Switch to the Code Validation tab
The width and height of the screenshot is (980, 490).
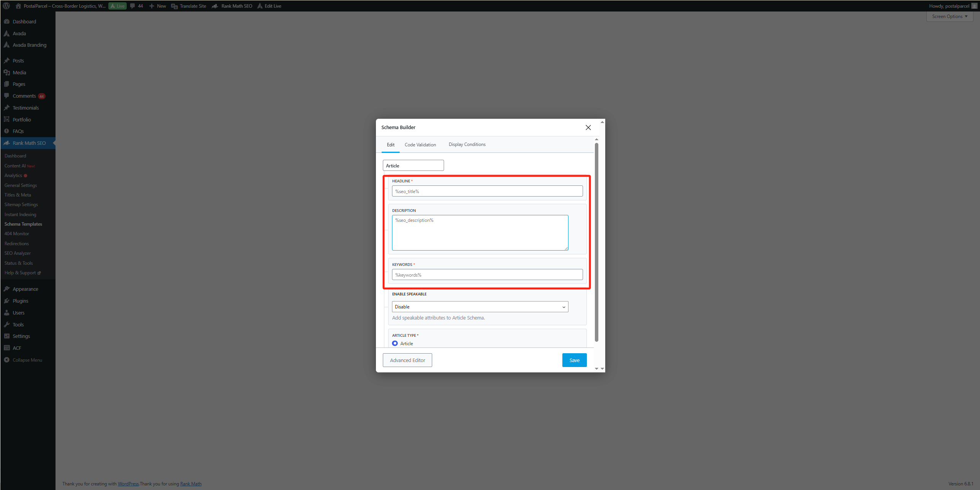click(x=420, y=144)
